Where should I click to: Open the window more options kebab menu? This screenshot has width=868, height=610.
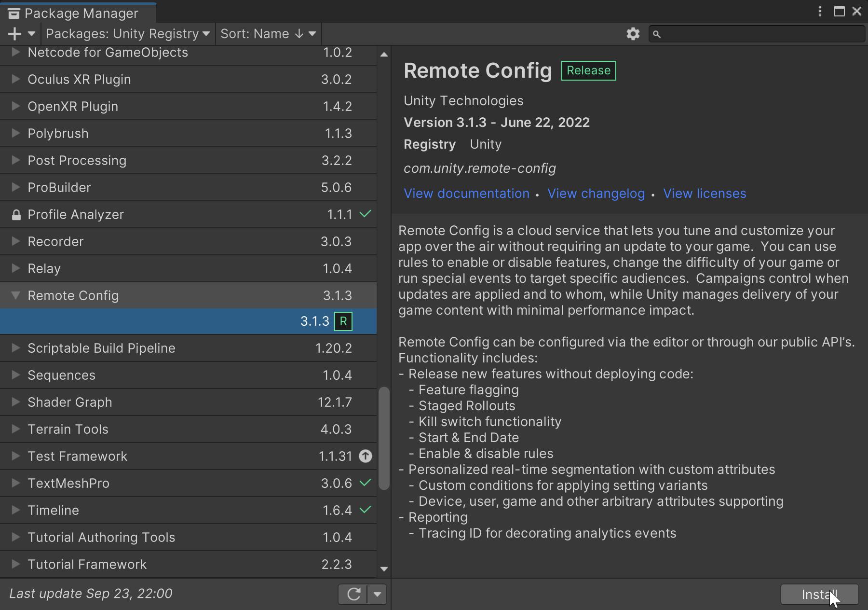(820, 11)
